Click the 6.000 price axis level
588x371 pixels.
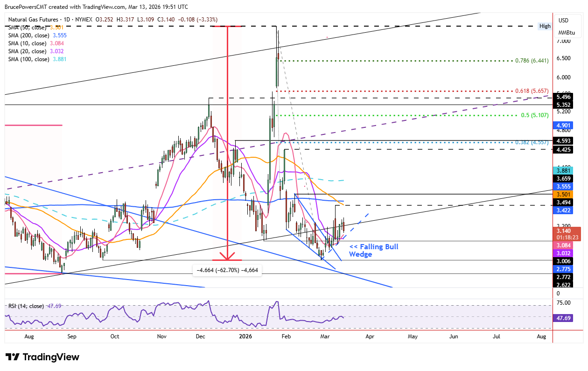564,77
